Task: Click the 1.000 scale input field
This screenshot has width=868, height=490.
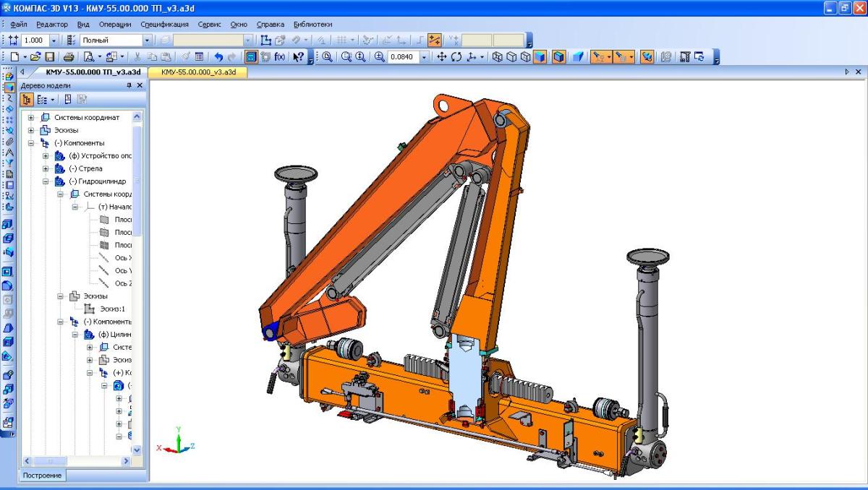Action: [x=36, y=40]
